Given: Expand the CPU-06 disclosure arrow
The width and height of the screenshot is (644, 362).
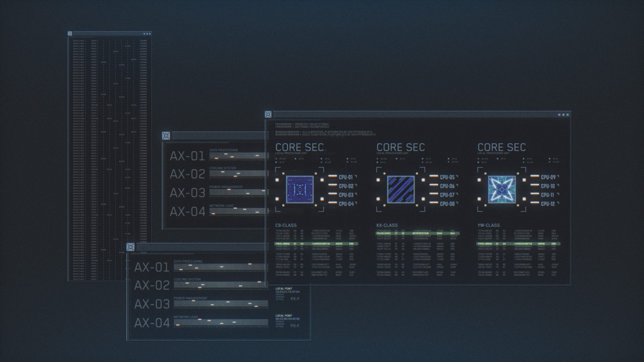Looking at the screenshot, I should [457, 185].
